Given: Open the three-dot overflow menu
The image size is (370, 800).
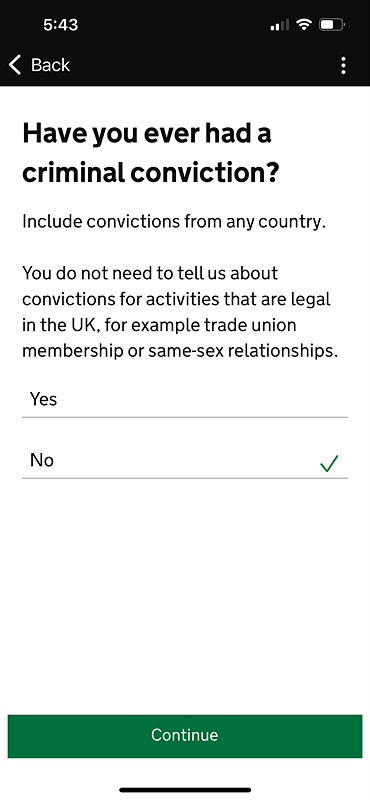Looking at the screenshot, I should click(x=343, y=65).
